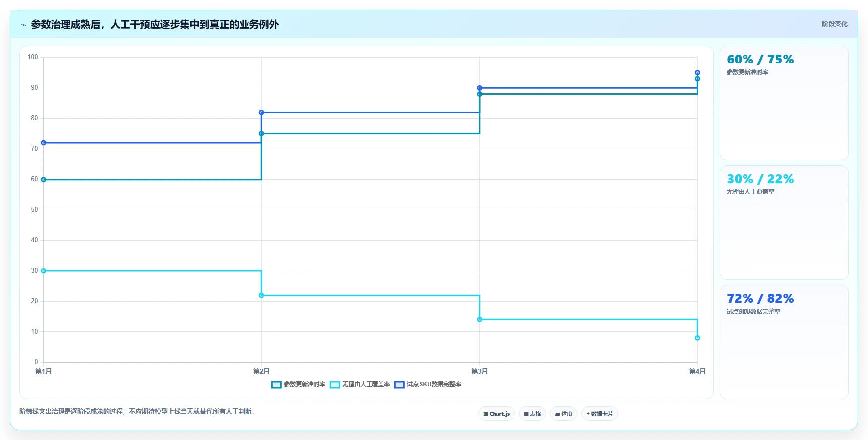Click the 参数更新准时率 card caption
868x440 pixels.
coord(747,72)
